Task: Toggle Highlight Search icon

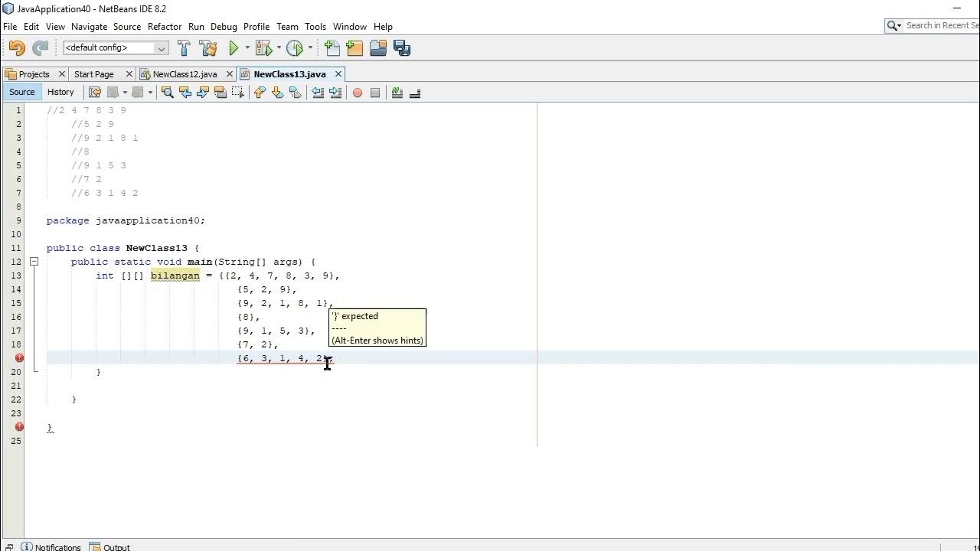Action: click(220, 93)
